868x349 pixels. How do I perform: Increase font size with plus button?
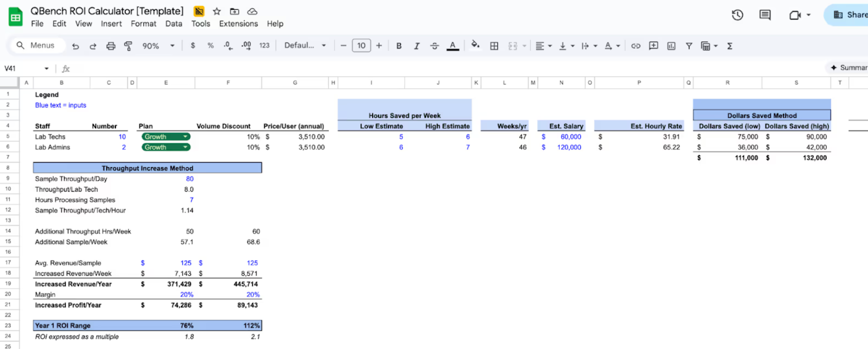point(379,46)
